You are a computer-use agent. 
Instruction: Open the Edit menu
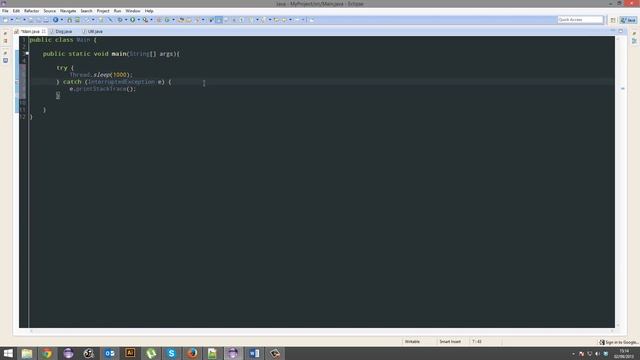click(16, 11)
